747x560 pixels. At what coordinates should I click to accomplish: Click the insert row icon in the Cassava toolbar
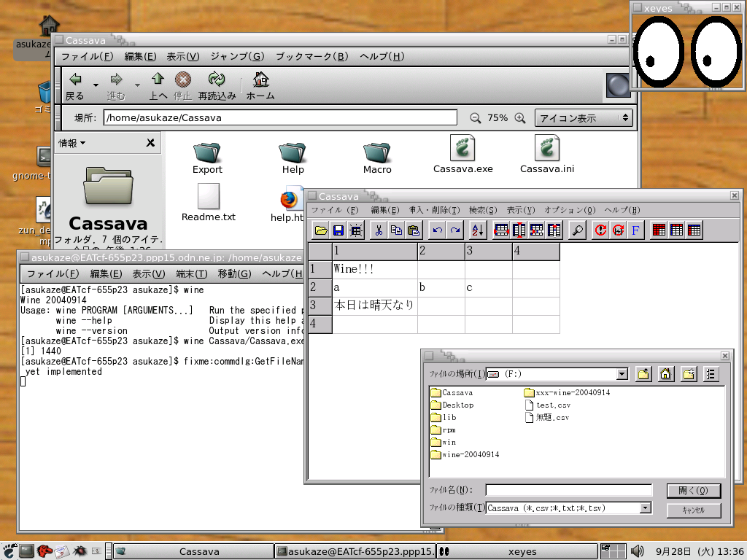(x=501, y=230)
